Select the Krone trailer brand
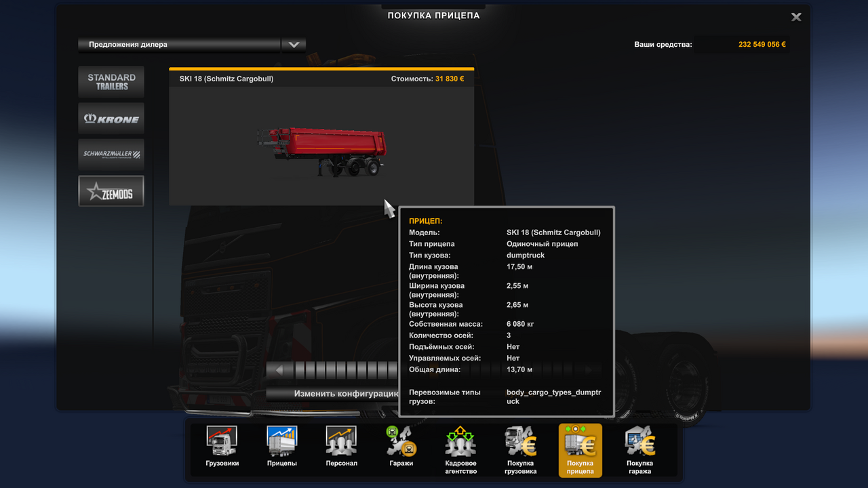Viewport: 868px width, 488px height. (x=111, y=119)
